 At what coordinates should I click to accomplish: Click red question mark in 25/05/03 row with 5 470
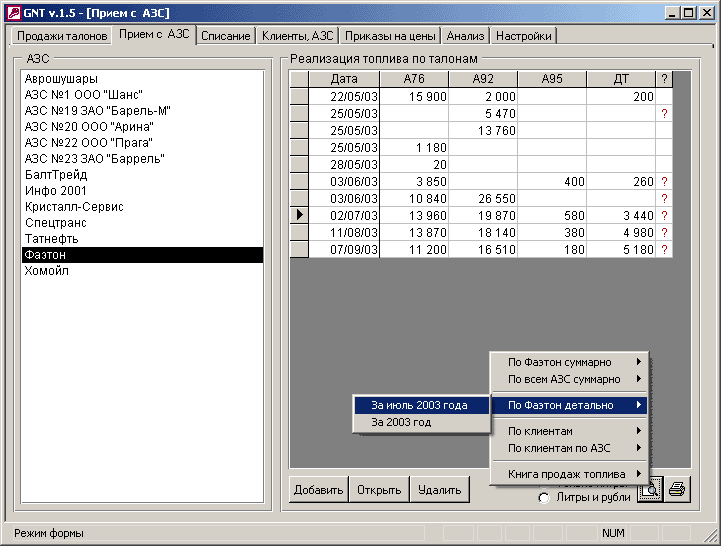[x=664, y=113]
